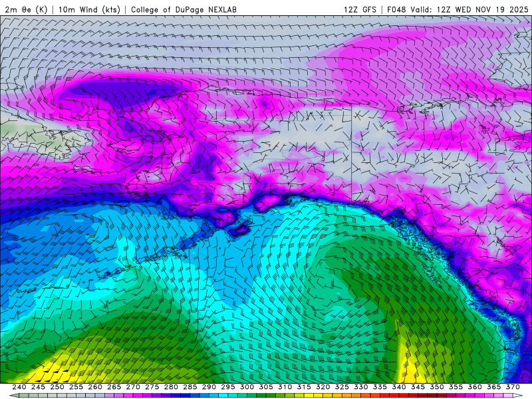
Task: Click the 330 color scale label
Action: pos(361,387)
